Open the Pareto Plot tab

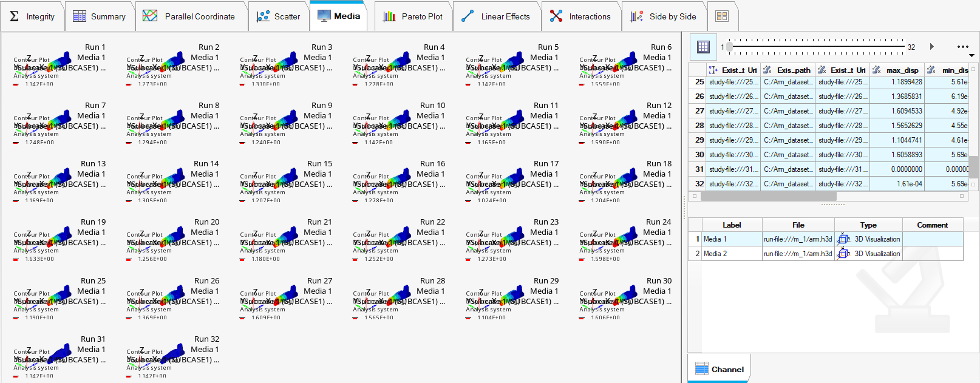click(x=413, y=16)
